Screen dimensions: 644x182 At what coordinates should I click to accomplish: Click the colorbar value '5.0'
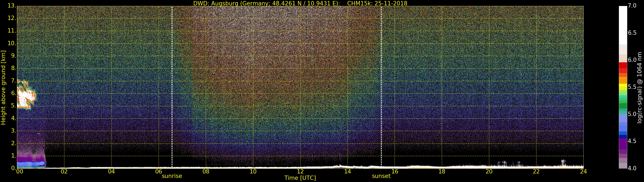click(632, 114)
